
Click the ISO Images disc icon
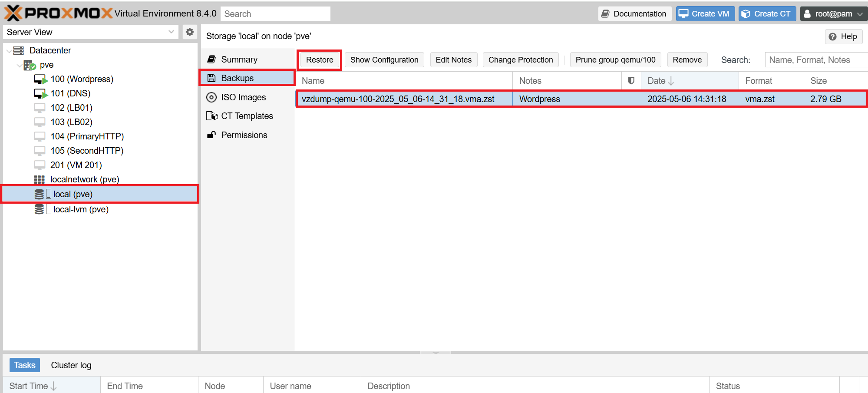coord(211,97)
